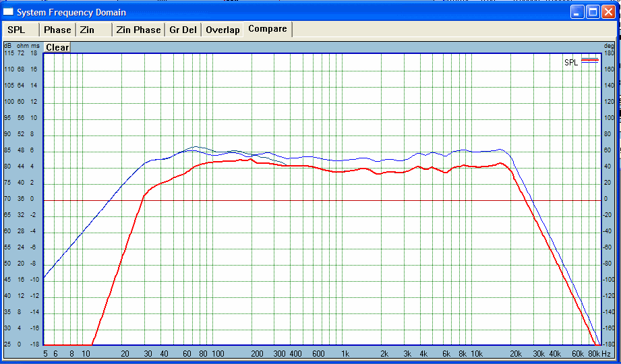Click the System Frequency Domain title text

tap(71, 12)
